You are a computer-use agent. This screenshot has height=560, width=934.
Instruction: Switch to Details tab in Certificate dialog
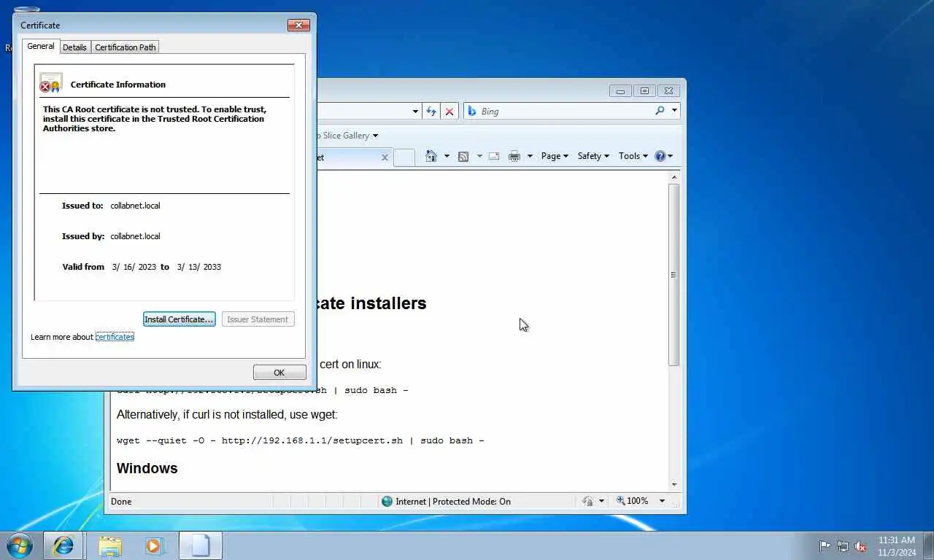tap(74, 47)
